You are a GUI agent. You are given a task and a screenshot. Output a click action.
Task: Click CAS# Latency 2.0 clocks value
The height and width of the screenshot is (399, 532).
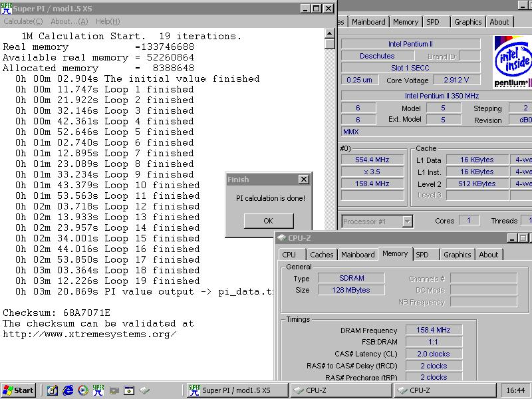434,354
